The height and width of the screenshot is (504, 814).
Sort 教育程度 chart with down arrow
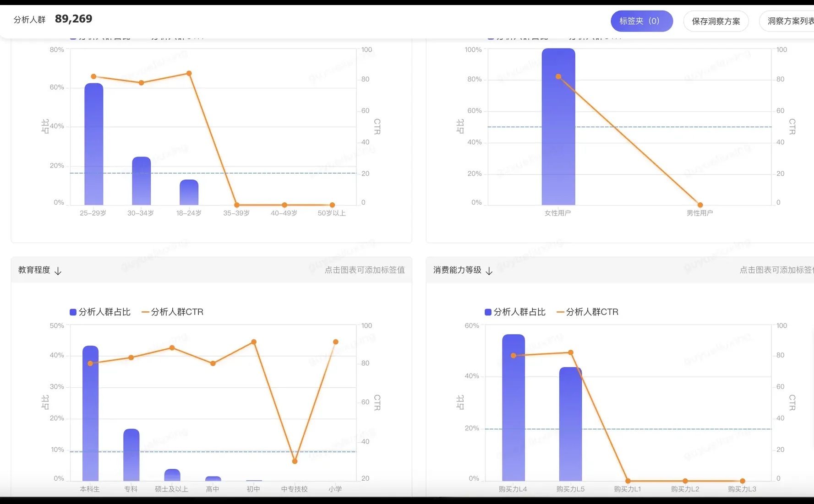click(x=58, y=271)
